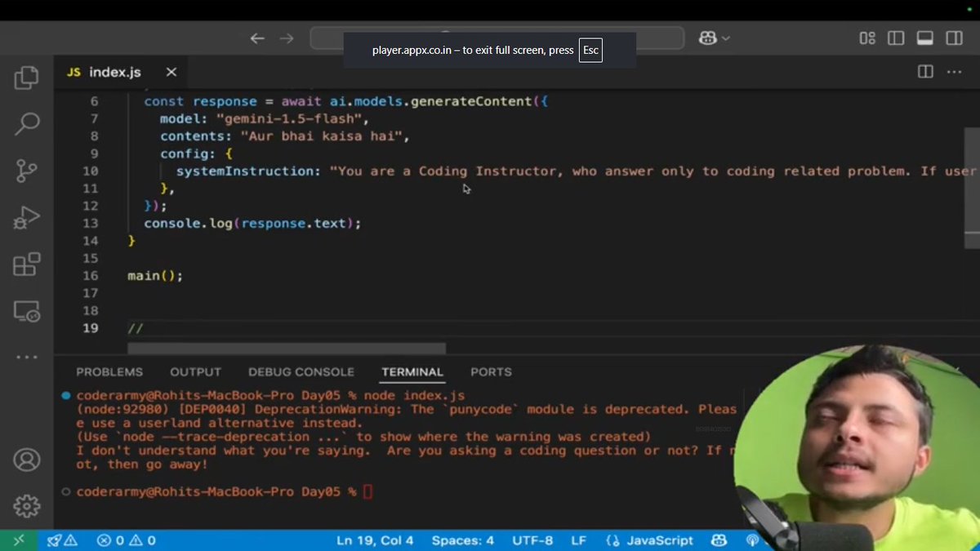The height and width of the screenshot is (551, 980).
Task: Switch to the PORTS panel tab
Action: [x=491, y=371]
